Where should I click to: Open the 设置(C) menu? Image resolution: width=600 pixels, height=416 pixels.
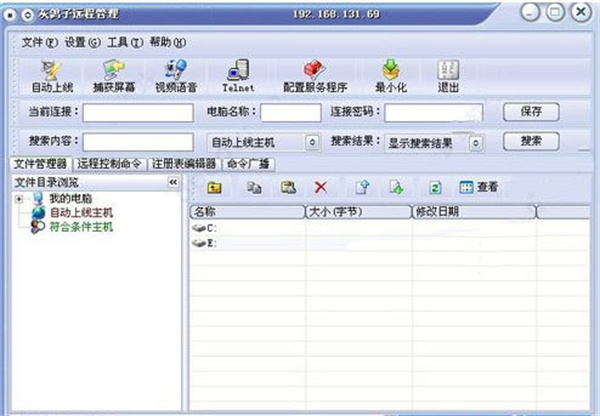tap(82, 42)
